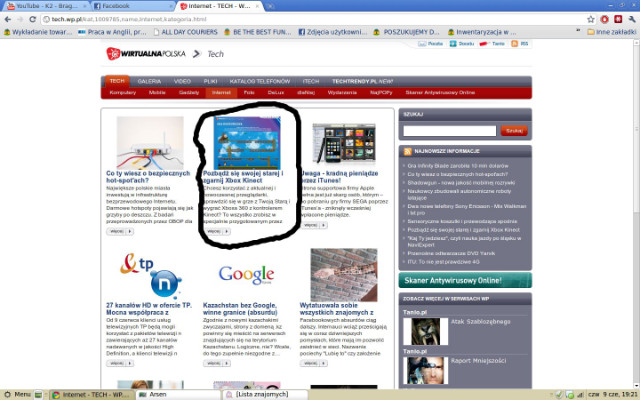Select Mobile in the red submenu
Image resolution: width=640 pixels, height=400 pixels.
pyautogui.click(x=157, y=93)
